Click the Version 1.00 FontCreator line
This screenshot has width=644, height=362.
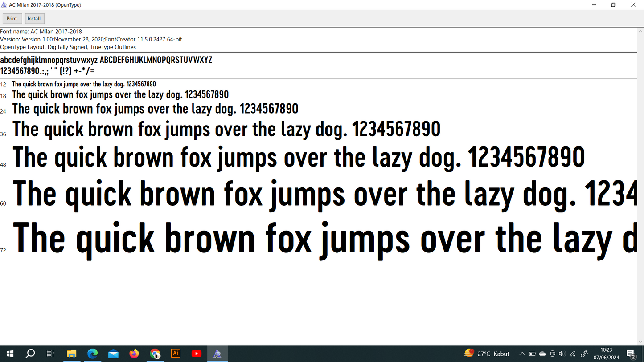[91, 39]
